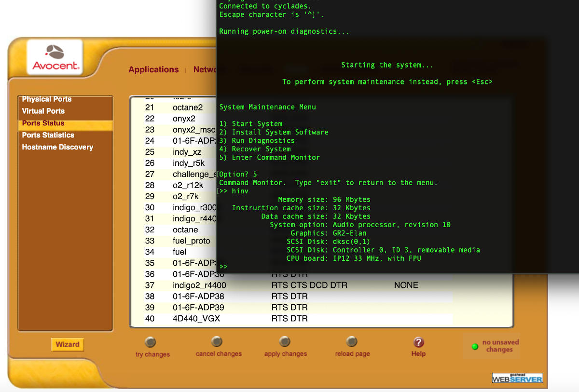579x392 pixels.
Task: Open Ports Statistics page
Action: click(48, 135)
